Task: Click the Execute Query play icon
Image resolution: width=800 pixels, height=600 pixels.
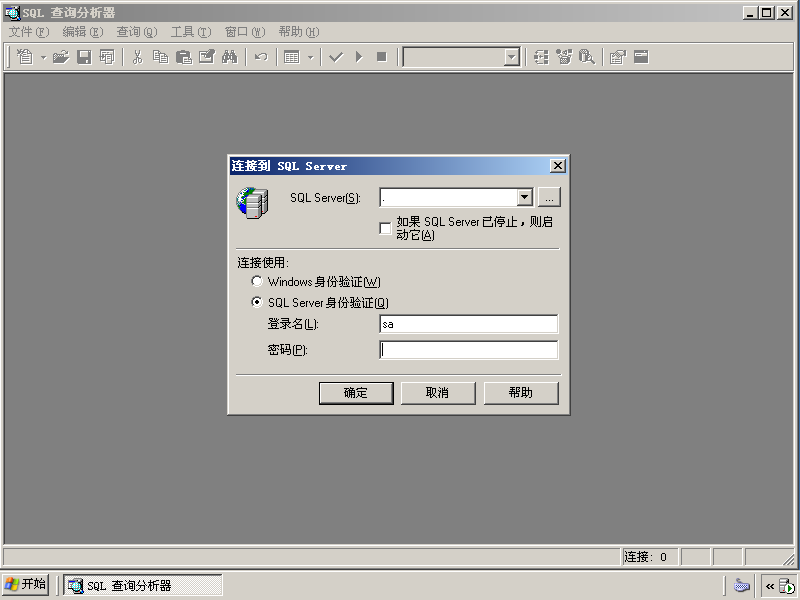Action: click(x=359, y=57)
